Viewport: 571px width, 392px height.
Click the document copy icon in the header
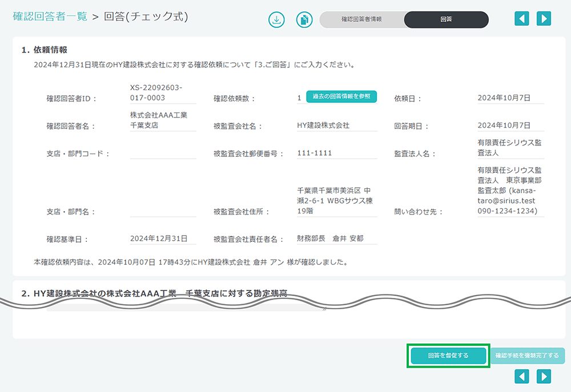304,19
